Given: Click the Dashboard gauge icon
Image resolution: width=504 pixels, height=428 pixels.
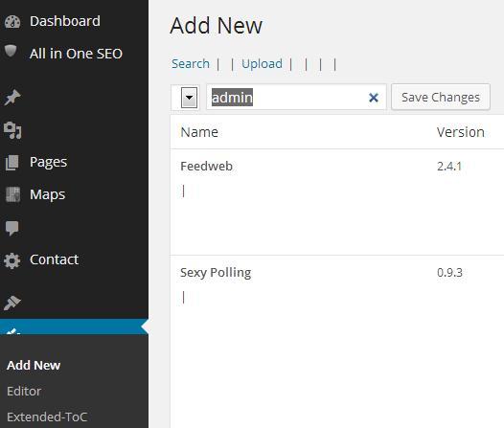Looking at the screenshot, I should (12, 22).
